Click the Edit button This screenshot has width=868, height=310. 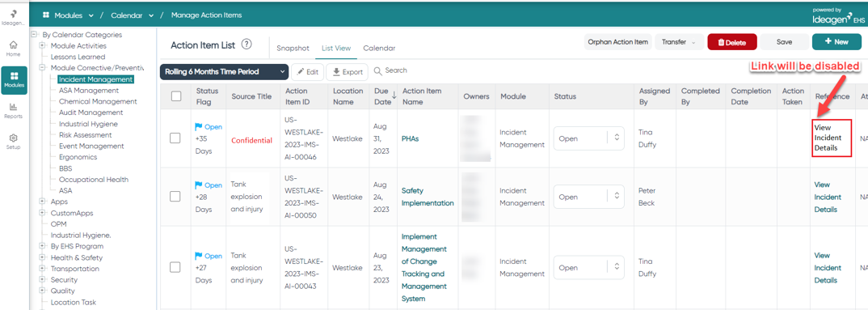[307, 71]
